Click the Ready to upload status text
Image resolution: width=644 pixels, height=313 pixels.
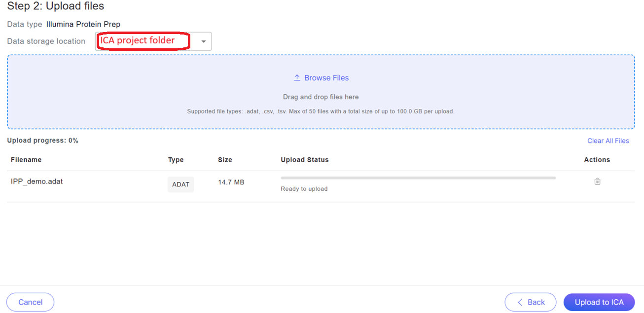304,189
